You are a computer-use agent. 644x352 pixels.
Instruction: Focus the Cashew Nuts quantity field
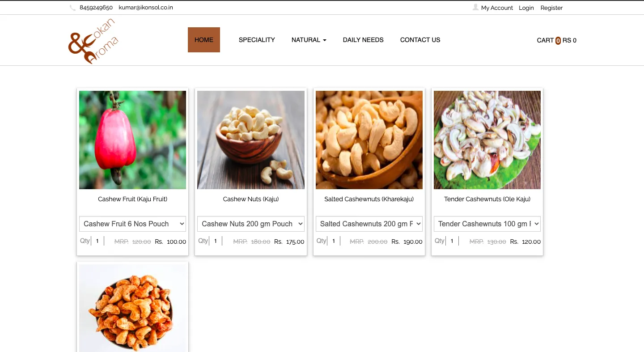click(216, 241)
